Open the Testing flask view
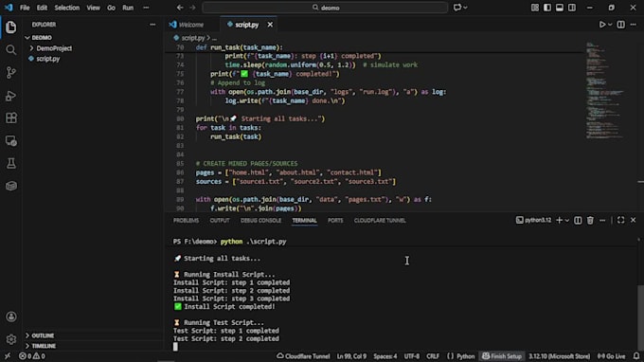This screenshot has height=362, width=644. click(11, 164)
